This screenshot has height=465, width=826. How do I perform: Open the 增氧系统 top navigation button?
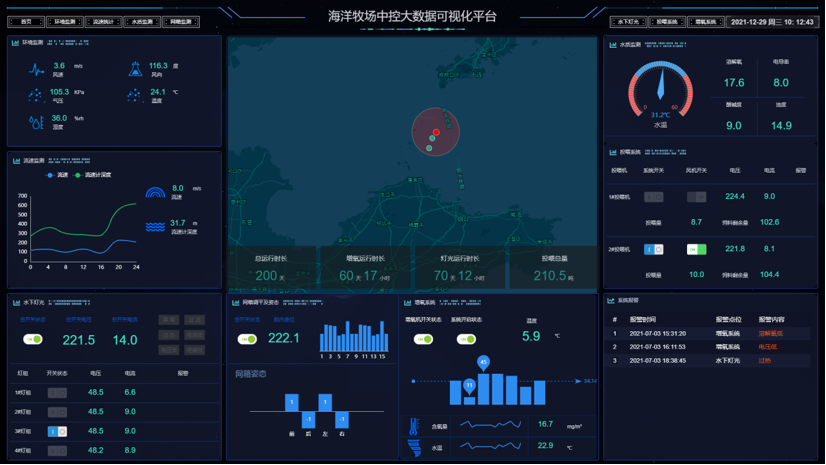[x=704, y=21]
